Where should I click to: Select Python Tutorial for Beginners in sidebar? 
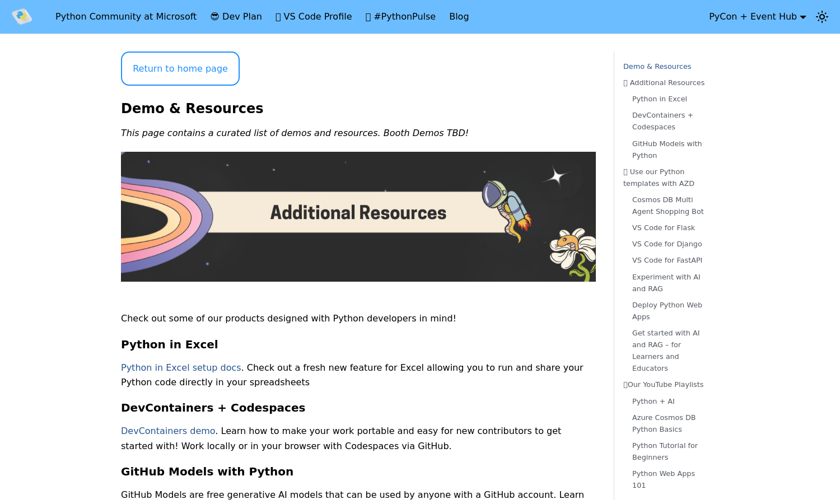tap(665, 451)
